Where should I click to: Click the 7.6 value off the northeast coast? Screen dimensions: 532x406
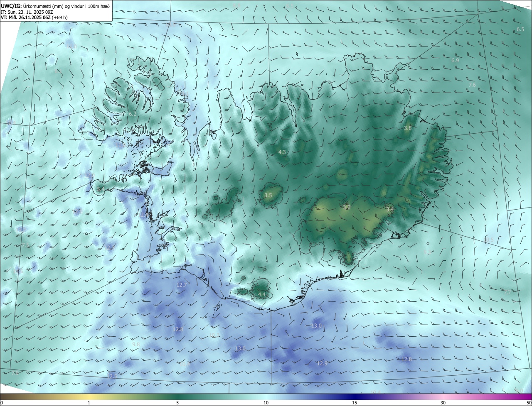click(x=472, y=85)
